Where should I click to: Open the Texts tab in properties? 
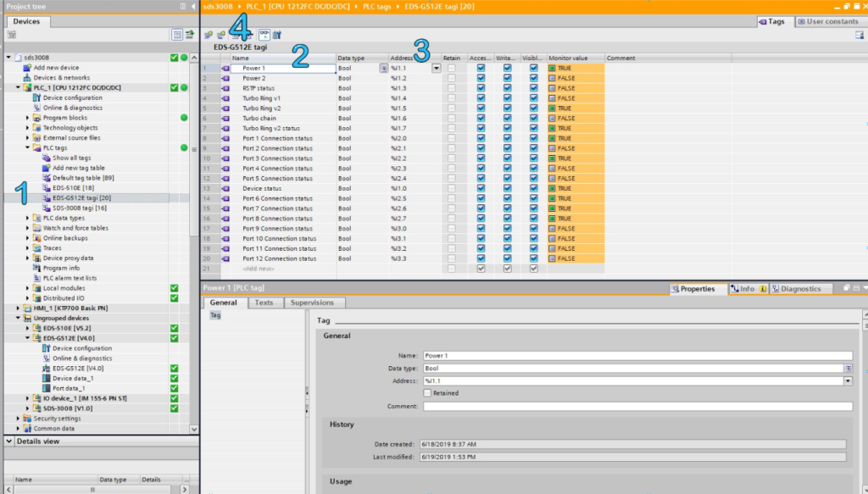click(264, 303)
